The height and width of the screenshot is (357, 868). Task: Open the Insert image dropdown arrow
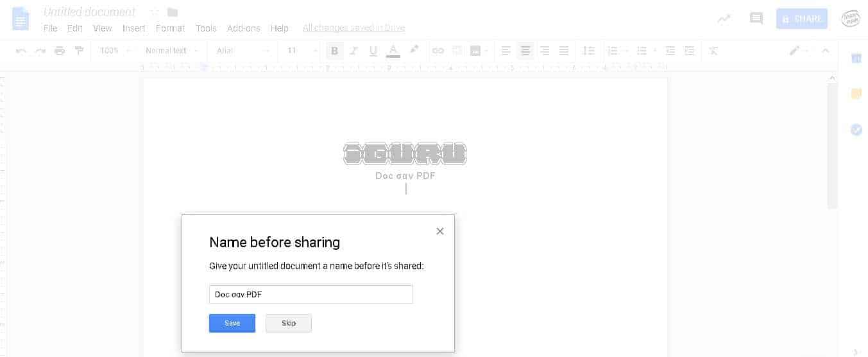(486, 51)
